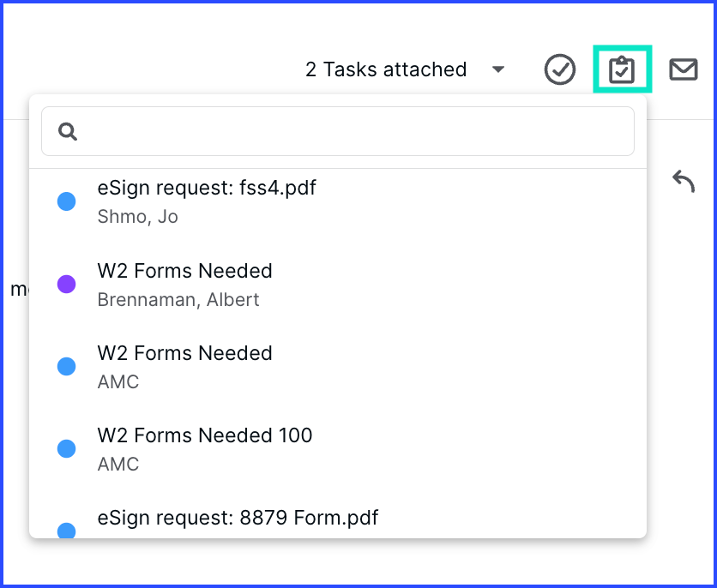Click the circled checkmark complete icon
717x588 pixels.
tap(560, 69)
